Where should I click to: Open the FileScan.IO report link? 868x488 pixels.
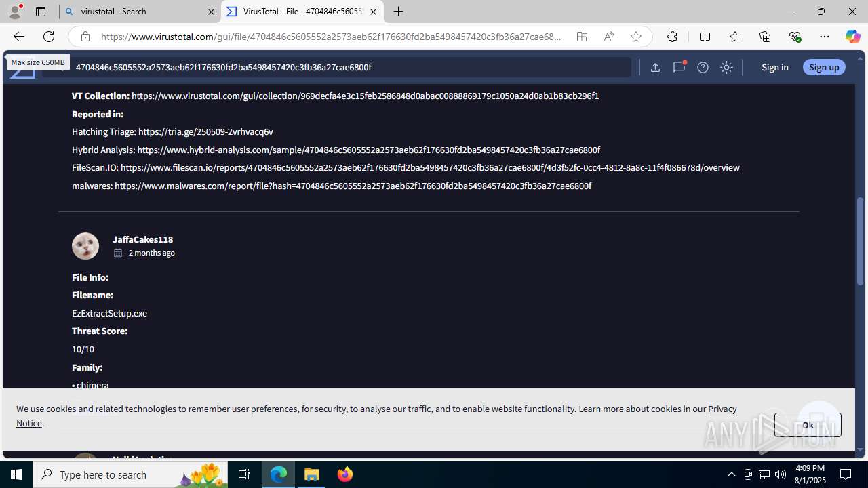tap(430, 167)
